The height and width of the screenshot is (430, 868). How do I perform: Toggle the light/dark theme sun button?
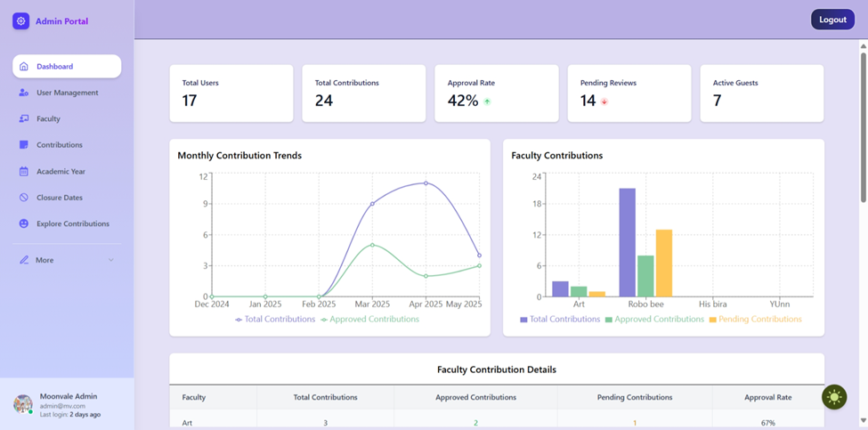click(834, 397)
